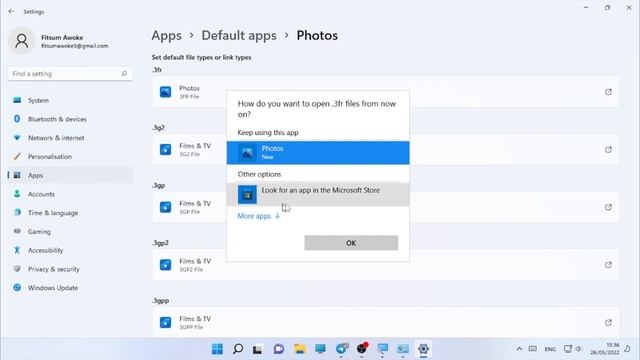This screenshot has width=640, height=360.
Task: Select Photos in the open-with dialog
Action: [318, 153]
